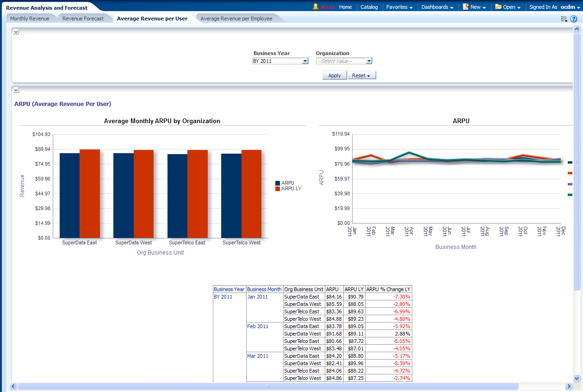Open the Organization select value dropdown
583x392 pixels.
pyautogui.click(x=369, y=61)
